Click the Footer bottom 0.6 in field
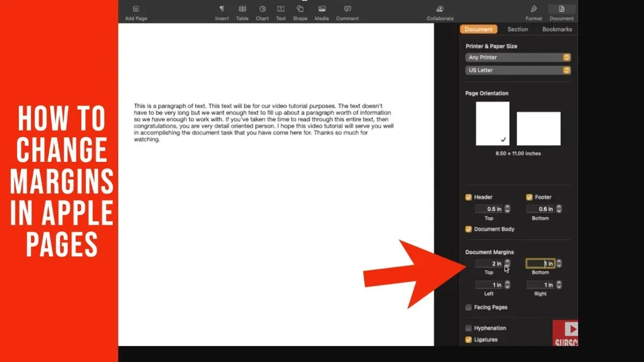 [541, 209]
